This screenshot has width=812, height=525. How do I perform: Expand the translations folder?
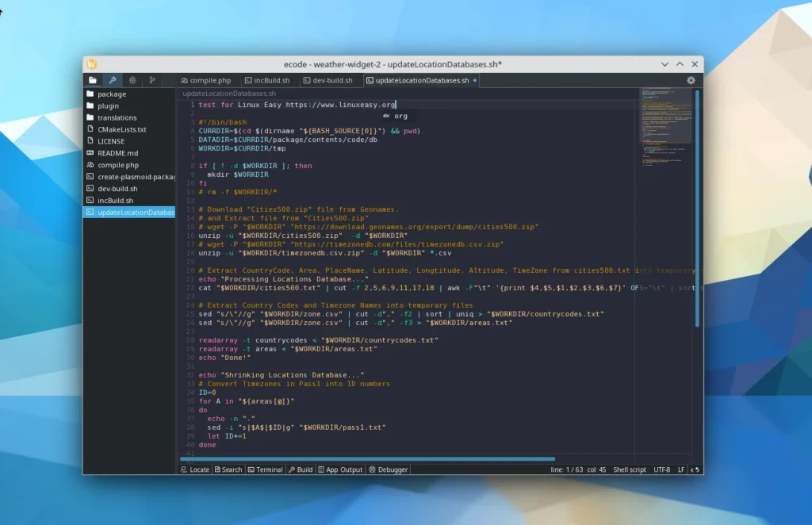117,117
